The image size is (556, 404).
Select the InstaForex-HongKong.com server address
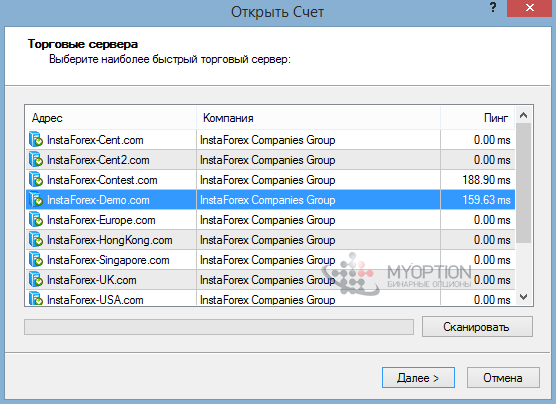pos(110,240)
